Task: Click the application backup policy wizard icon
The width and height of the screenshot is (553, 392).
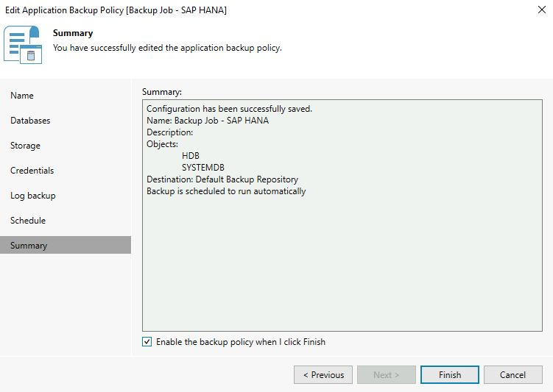Action: pos(24,45)
